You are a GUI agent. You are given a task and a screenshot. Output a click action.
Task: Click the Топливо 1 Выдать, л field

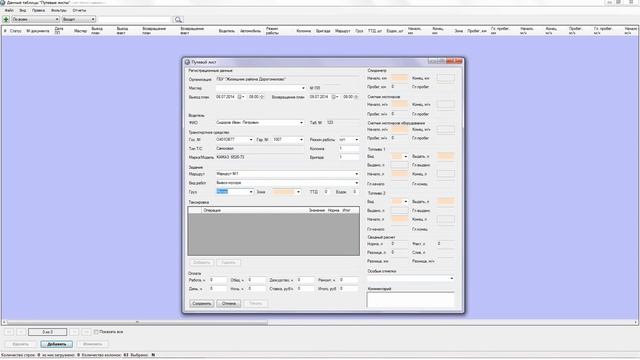click(x=445, y=156)
